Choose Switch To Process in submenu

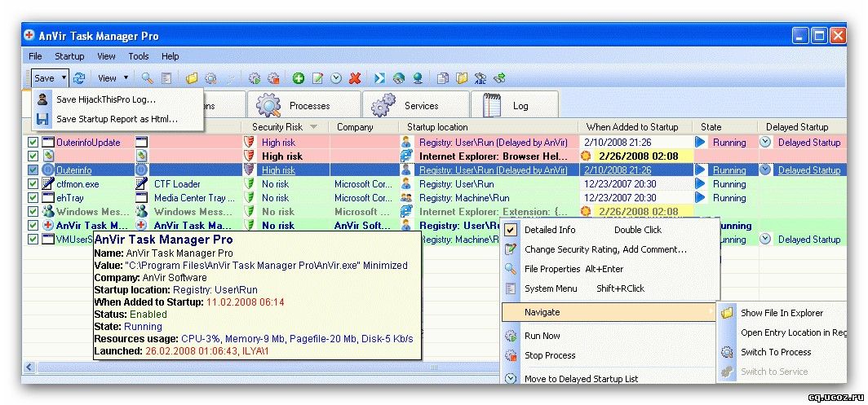(x=782, y=352)
